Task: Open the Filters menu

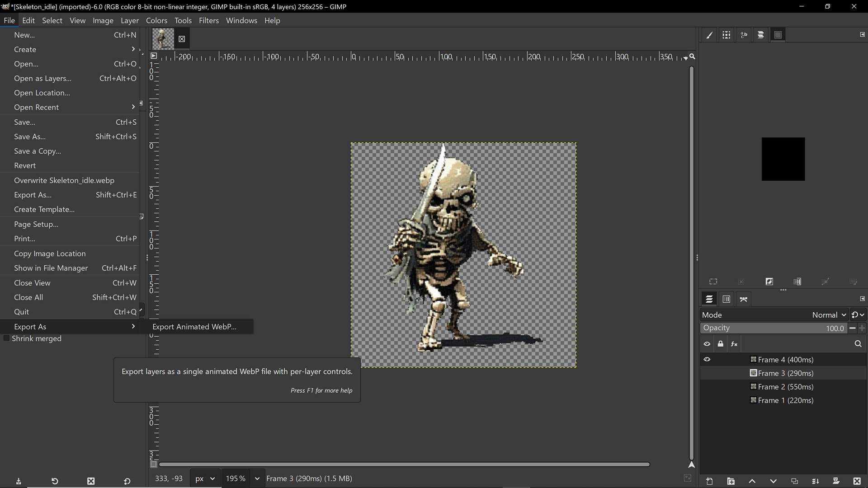Action: click(208, 20)
